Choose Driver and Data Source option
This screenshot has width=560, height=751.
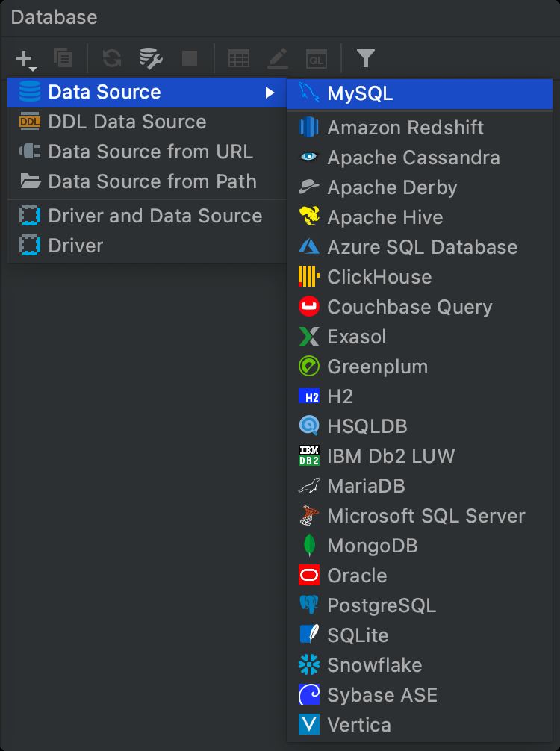click(155, 216)
